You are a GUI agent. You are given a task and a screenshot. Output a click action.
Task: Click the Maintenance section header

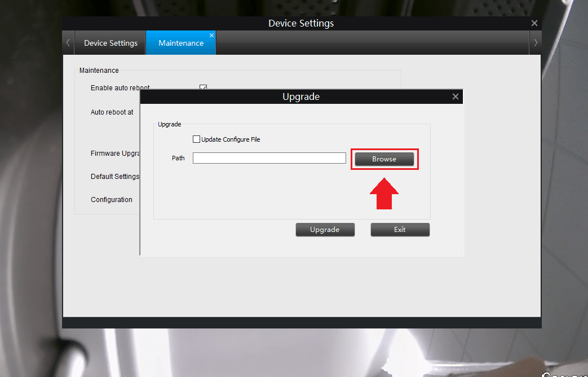99,70
